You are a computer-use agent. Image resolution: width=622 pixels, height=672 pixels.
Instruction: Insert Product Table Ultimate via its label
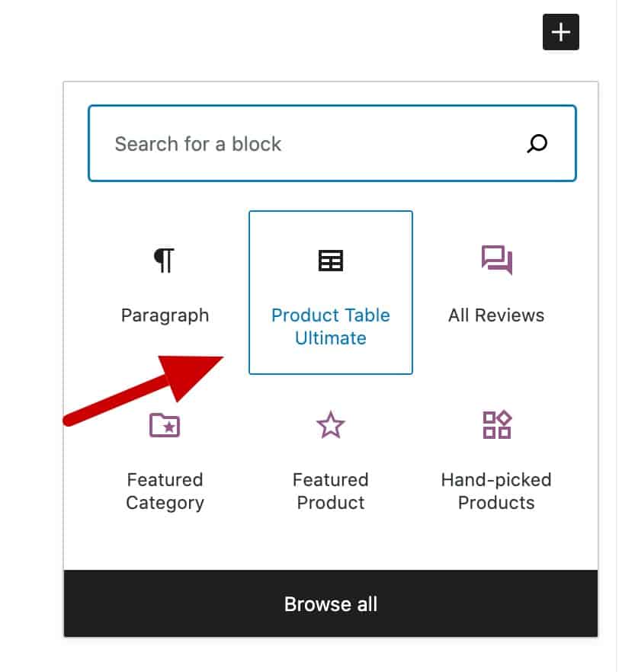click(331, 327)
